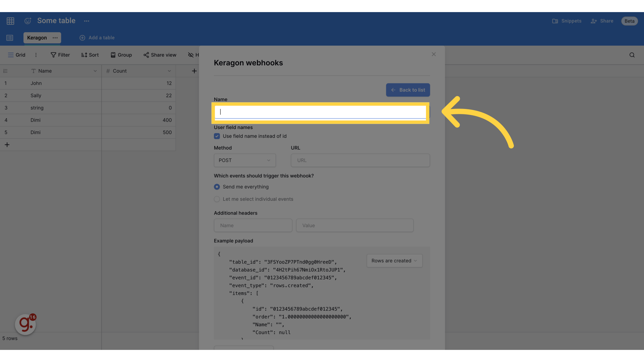The width and height of the screenshot is (644, 362).
Task: Select the count cell 22
Action: click(139, 96)
